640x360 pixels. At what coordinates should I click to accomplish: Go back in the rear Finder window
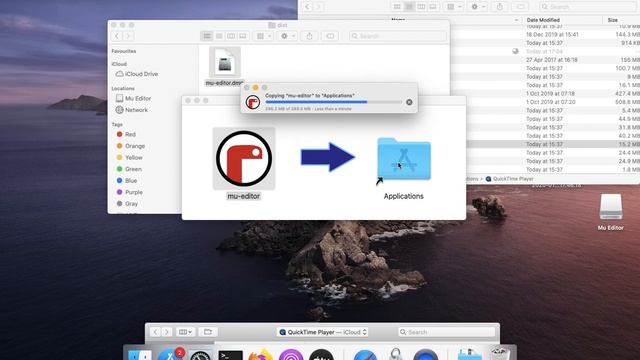pos(307,7)
